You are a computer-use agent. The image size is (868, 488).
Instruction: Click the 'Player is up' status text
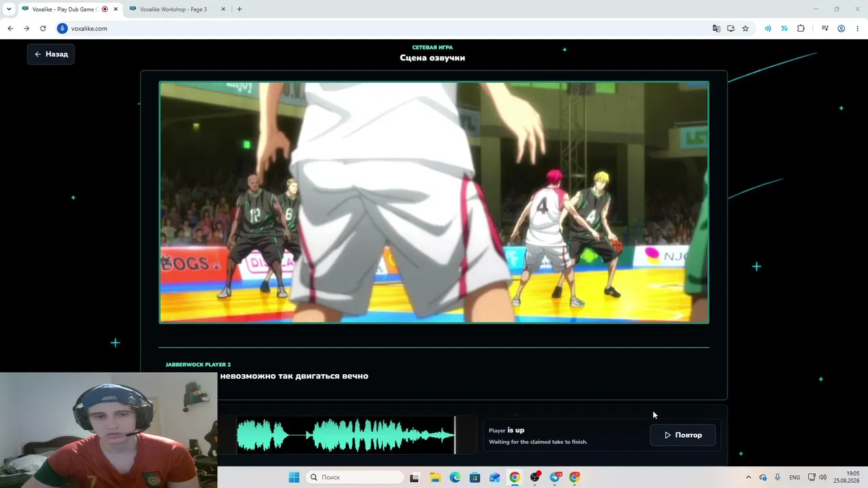pyautogui.click(x=507, y=430)
